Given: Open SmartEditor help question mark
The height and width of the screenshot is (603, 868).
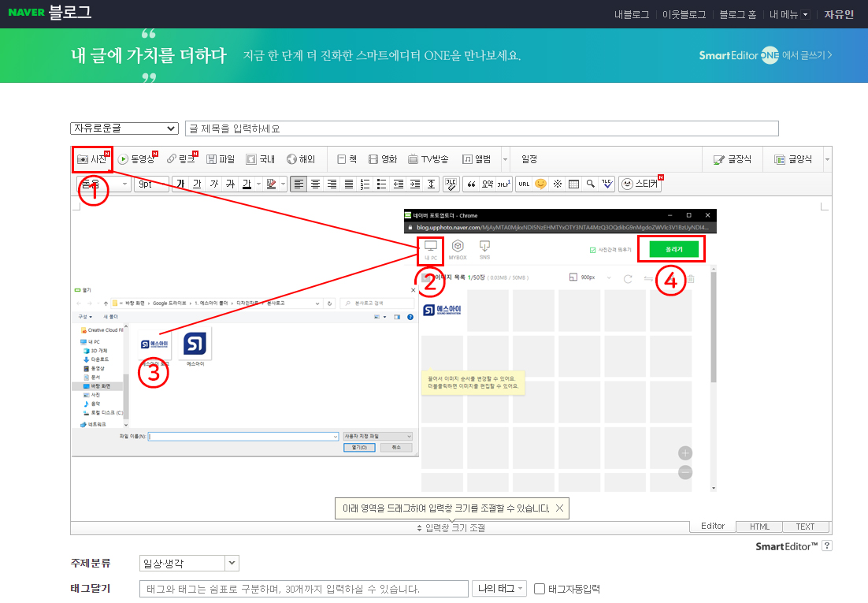Looking at the screenshot, I should click(x=827, y=545).
